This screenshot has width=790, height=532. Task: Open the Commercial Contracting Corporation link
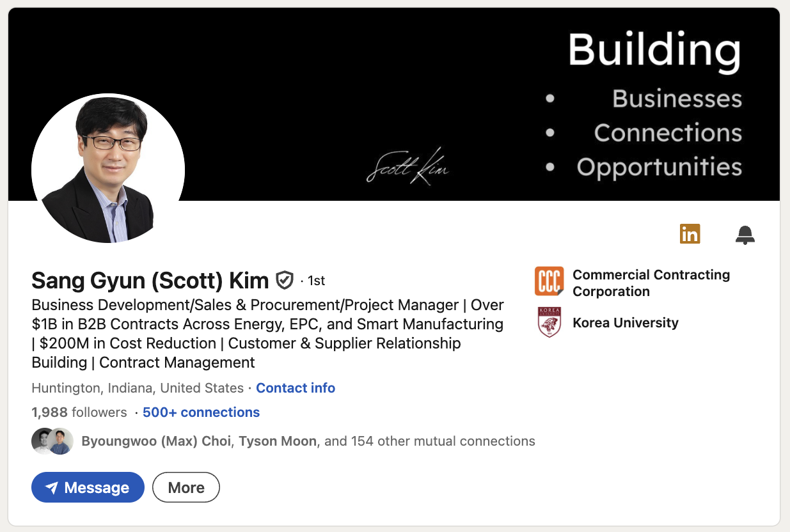651,283
